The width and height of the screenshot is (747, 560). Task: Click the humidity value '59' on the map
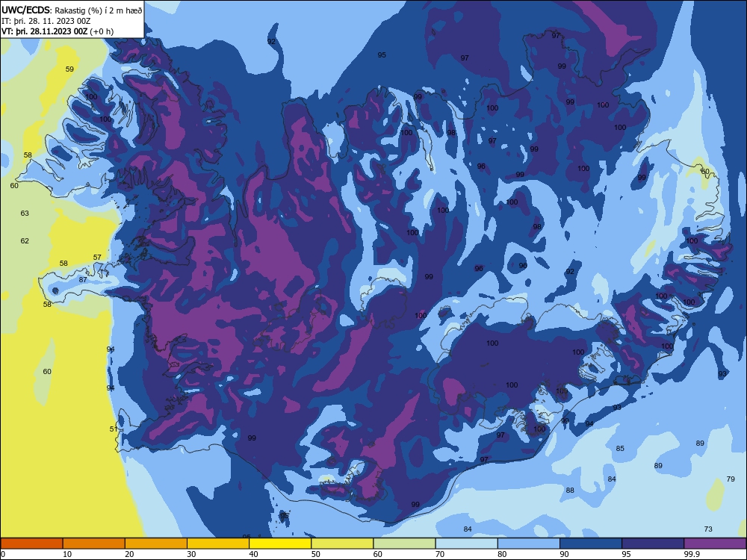(x=69, y=69)
